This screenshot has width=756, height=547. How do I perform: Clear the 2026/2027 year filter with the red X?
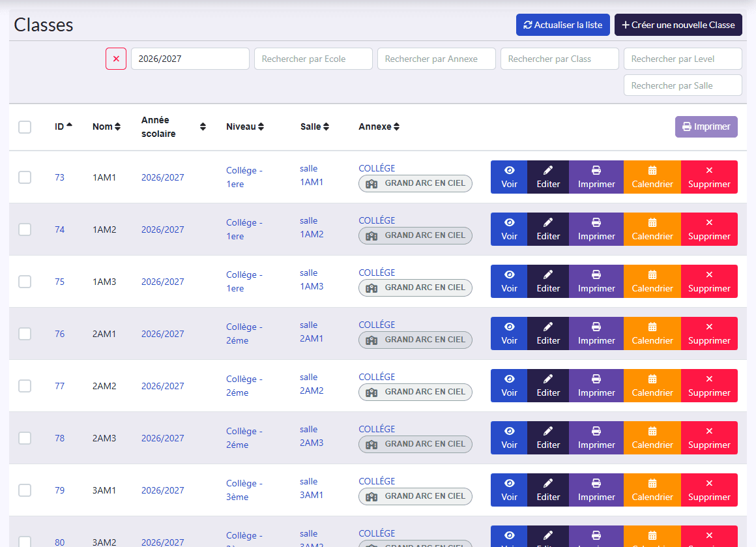pos(116,59)
